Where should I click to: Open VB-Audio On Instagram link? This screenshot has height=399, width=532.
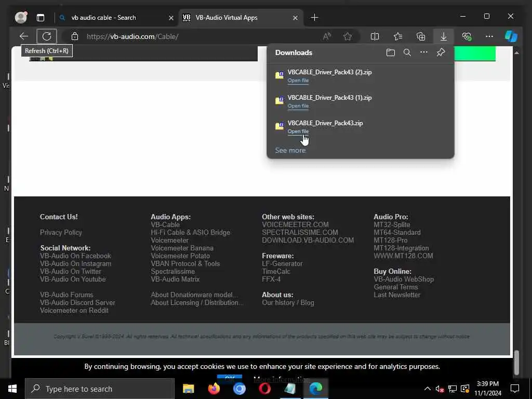coord(75,263)
